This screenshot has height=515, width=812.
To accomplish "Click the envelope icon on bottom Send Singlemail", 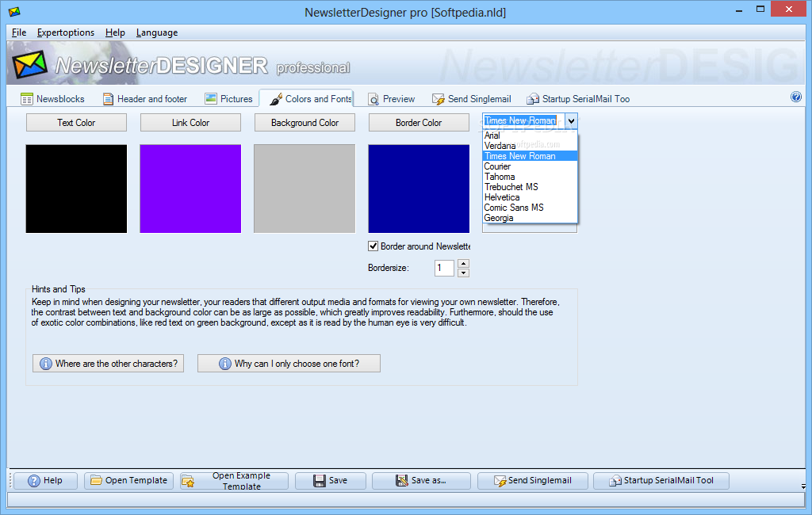I will tap(500, 481).
